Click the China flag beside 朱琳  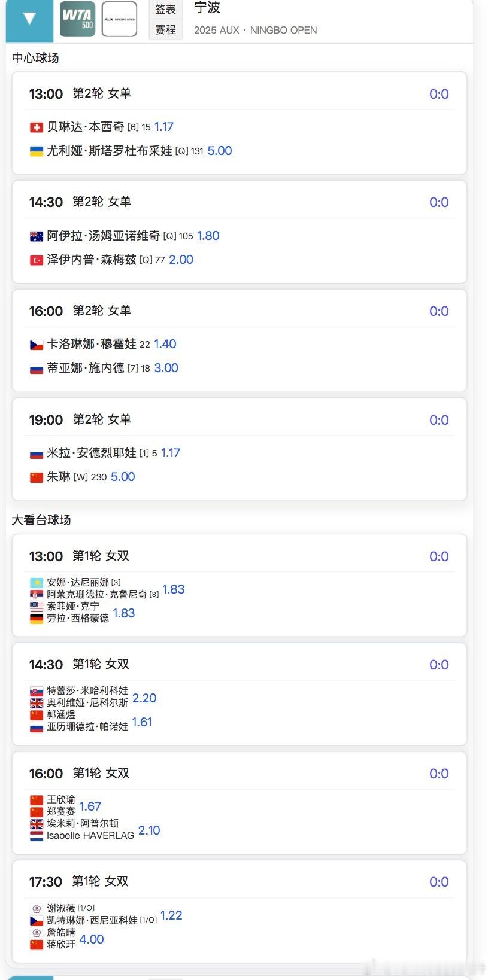click(x=37, y=477)
